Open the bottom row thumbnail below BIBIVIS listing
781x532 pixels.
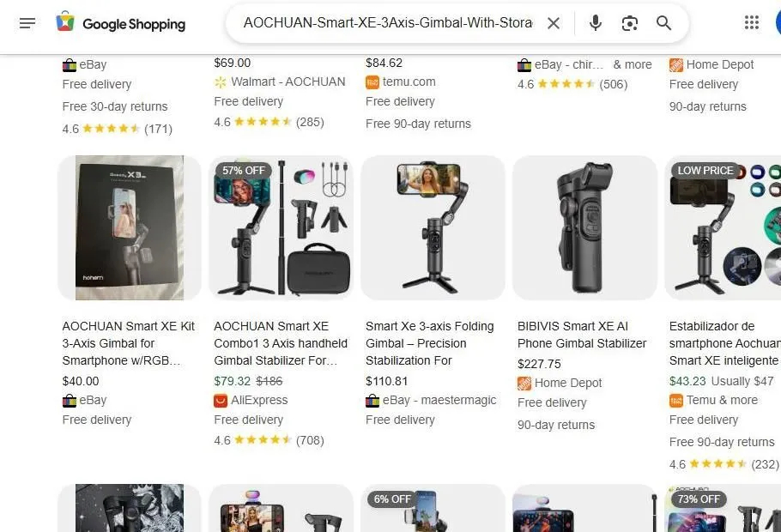click(x=584, y=508)
